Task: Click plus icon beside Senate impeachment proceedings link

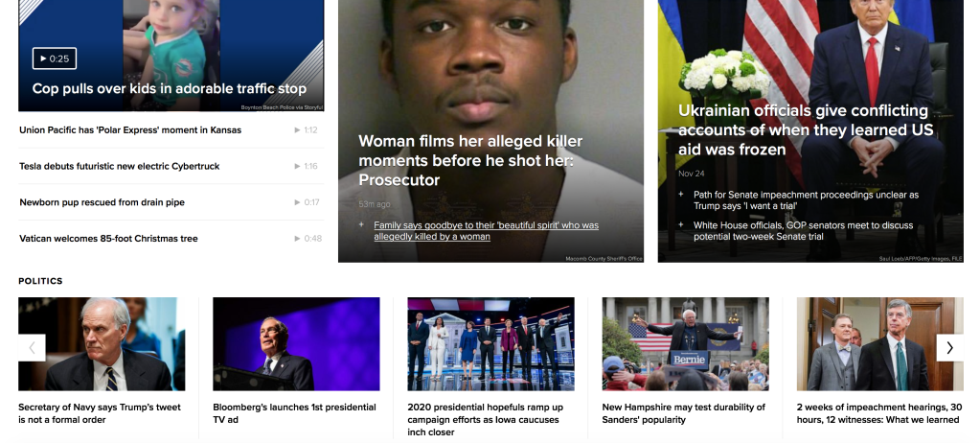Action: coord(681,195)
